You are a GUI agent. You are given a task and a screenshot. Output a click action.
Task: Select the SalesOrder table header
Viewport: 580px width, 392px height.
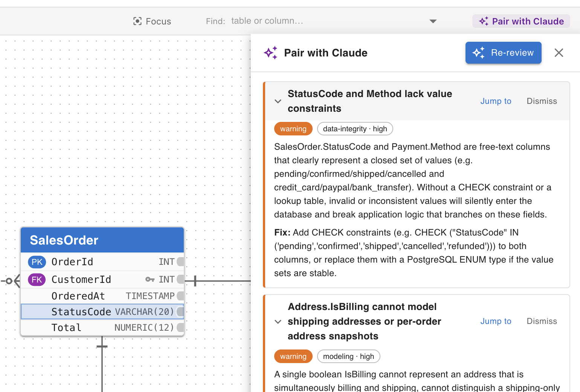(x=102, y=240)
